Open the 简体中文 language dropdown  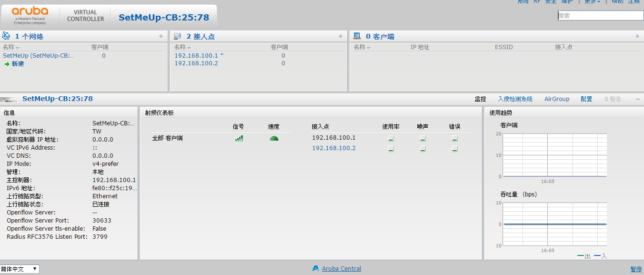[x=20, y=269]
